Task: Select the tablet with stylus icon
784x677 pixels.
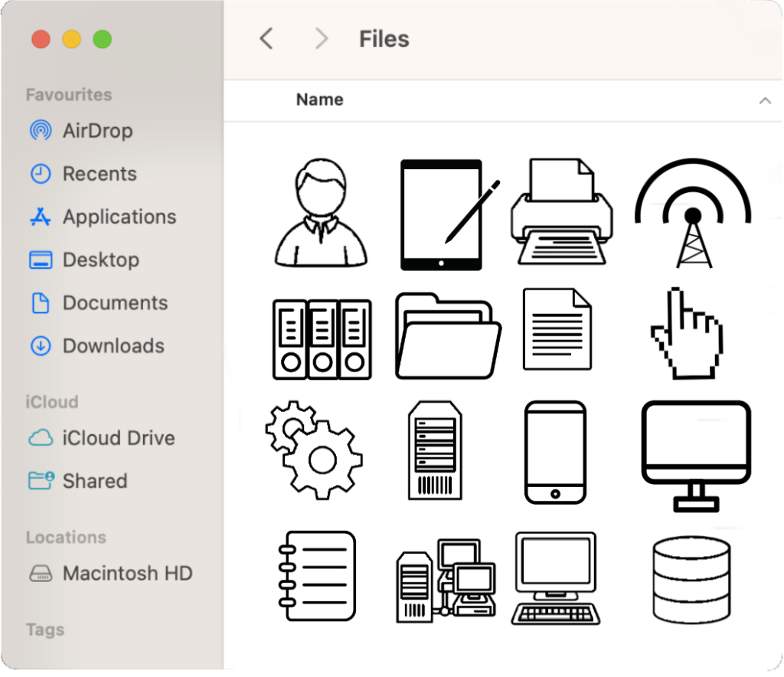Action: pos(449,215)
